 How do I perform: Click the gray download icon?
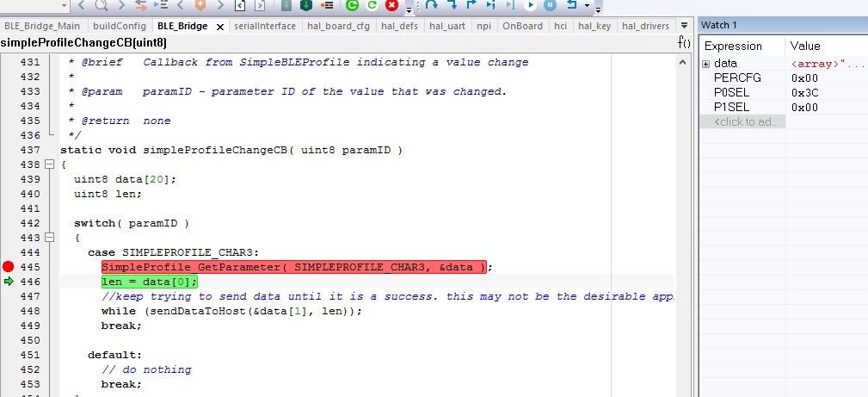pos(286,5)
